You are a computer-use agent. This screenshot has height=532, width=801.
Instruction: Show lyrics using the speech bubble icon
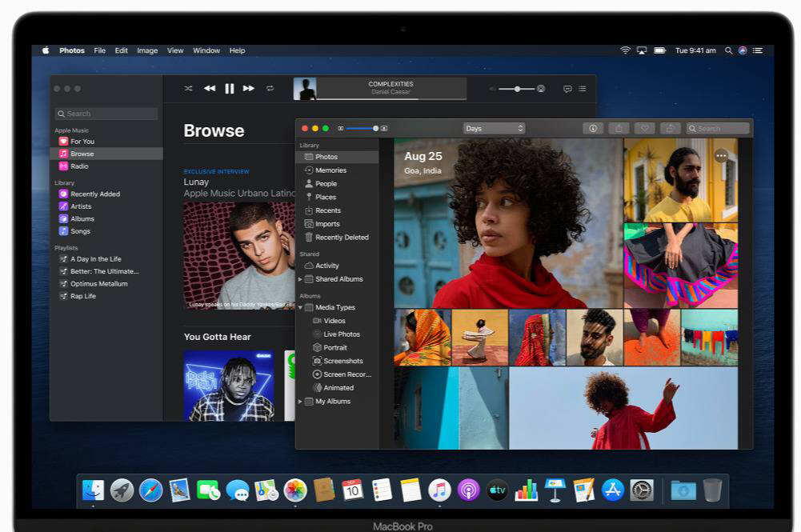(567, 89)
